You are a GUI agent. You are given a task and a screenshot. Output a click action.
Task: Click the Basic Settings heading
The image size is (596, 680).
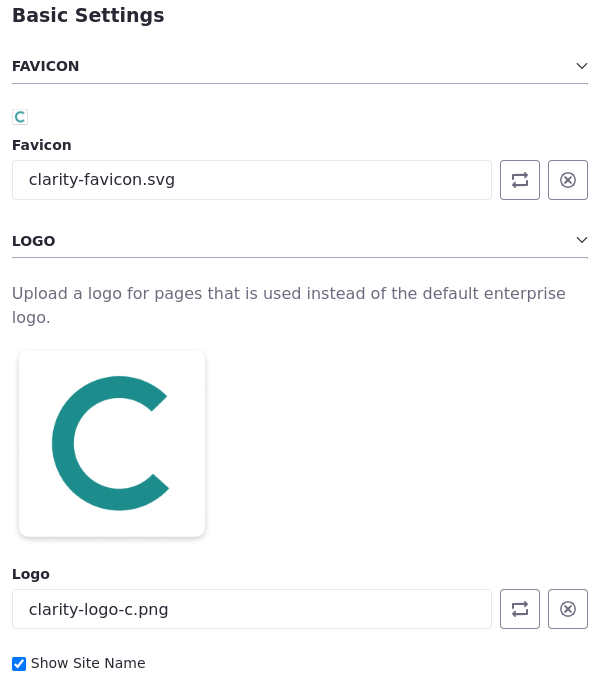tap(88, 16)
